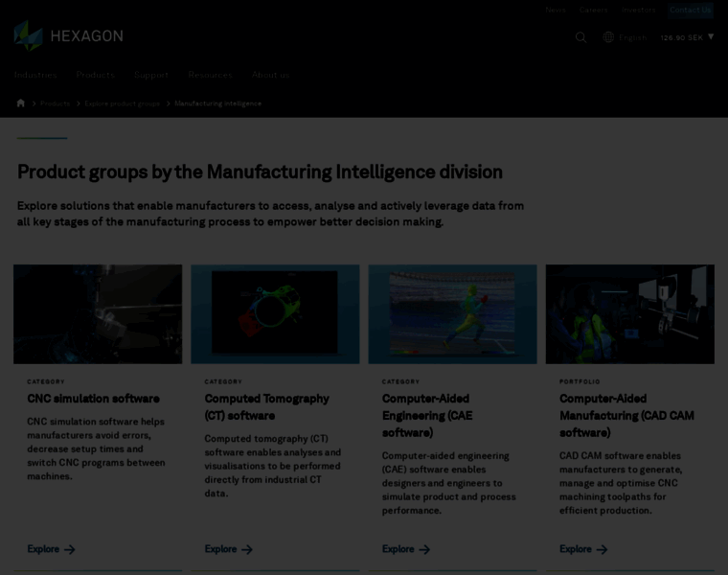Click Computer-Aided Engineering (CAE software) heading
The width and height of the screenshot is (728, 575).
click(427, 416)
